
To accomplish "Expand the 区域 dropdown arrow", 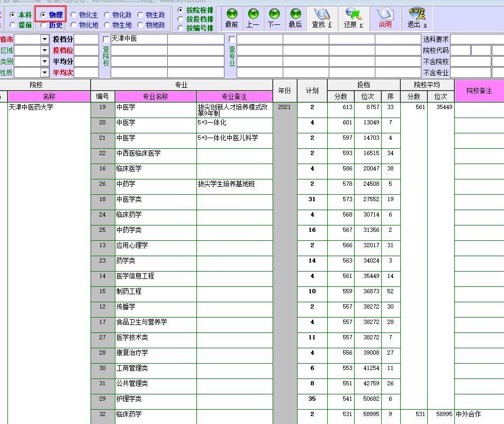I will pyautogui.click(x=44, y=51).
